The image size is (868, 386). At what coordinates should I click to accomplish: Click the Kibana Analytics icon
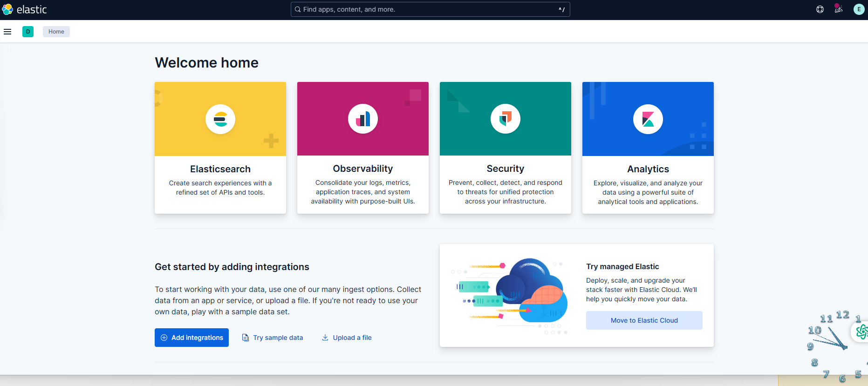point(648,119)
